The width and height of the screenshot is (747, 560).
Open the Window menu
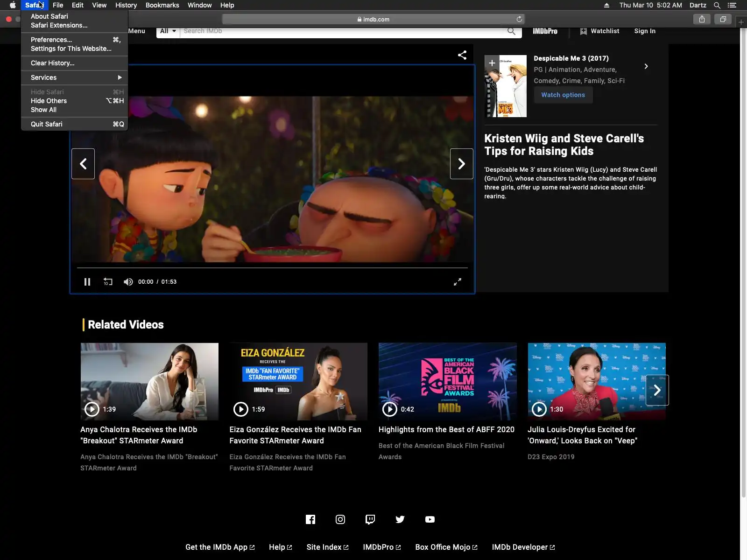pyautogui.click(x=199, y=5)
